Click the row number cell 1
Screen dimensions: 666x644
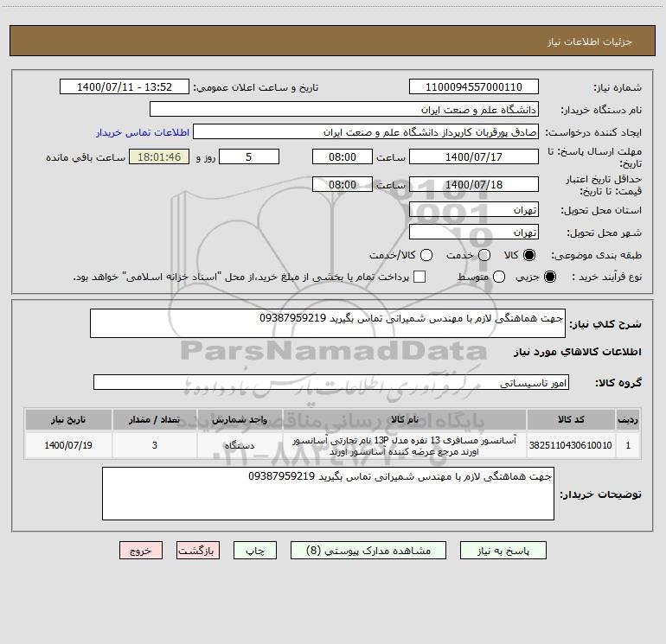coord(628,445)
